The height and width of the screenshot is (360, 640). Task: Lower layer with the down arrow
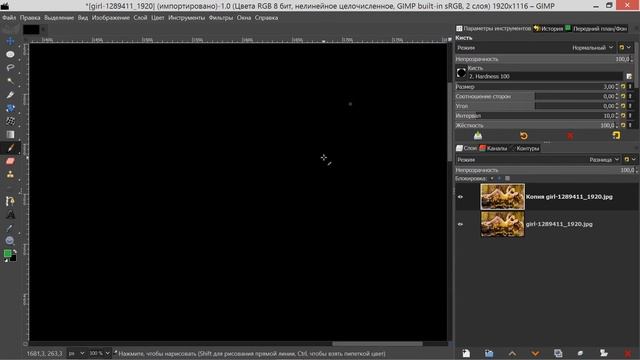pyautogui.click(x=535, y=353)
